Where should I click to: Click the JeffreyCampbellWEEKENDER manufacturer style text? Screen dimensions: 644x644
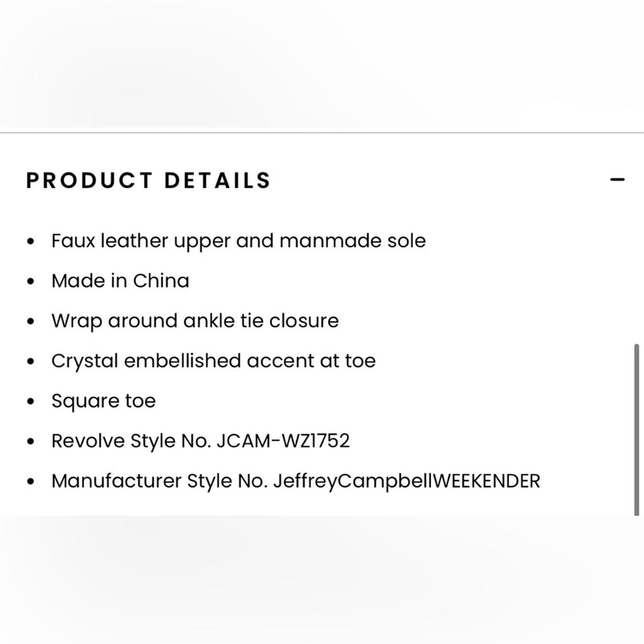[x=407, y=481]
